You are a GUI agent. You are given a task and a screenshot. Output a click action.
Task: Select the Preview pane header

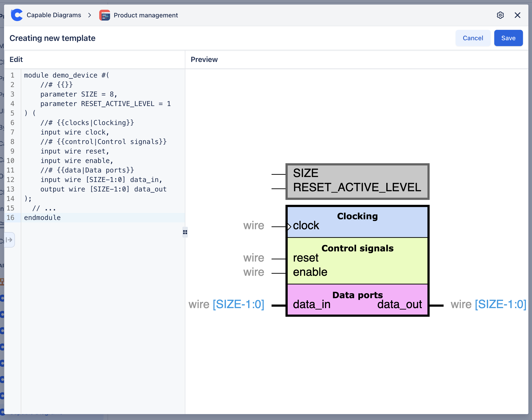click(204, 59)
